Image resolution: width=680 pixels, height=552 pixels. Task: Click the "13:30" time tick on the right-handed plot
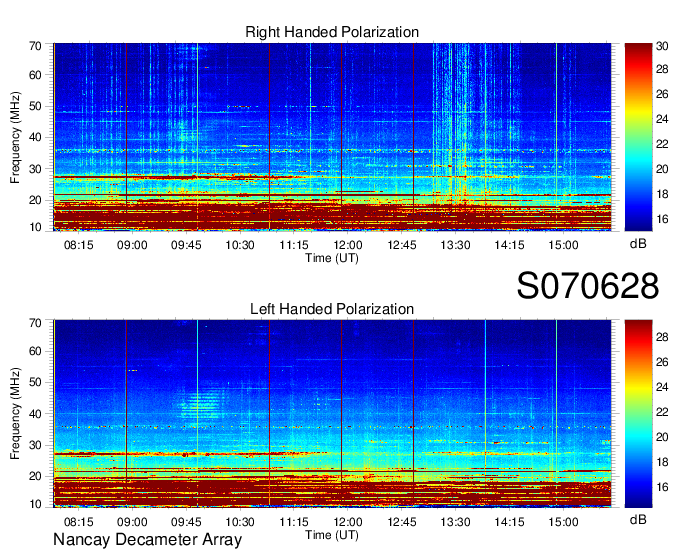(x=455, y=245)
